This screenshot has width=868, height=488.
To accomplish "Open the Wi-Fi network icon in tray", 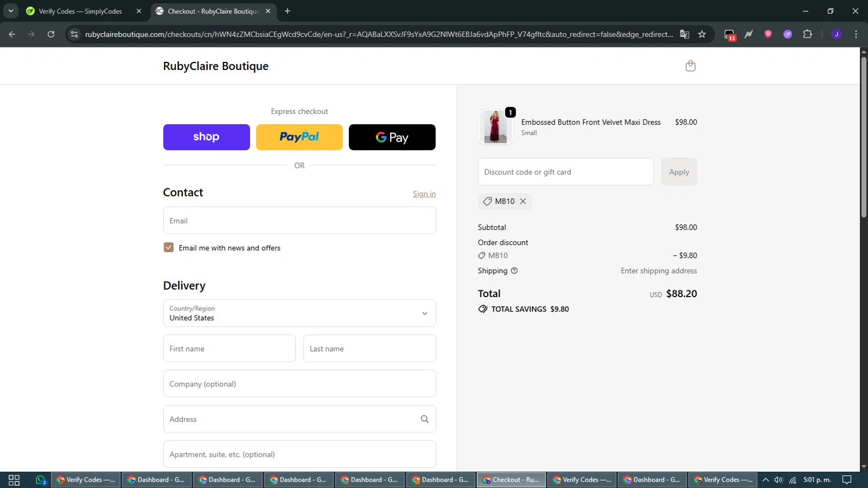I will (793, 480).
